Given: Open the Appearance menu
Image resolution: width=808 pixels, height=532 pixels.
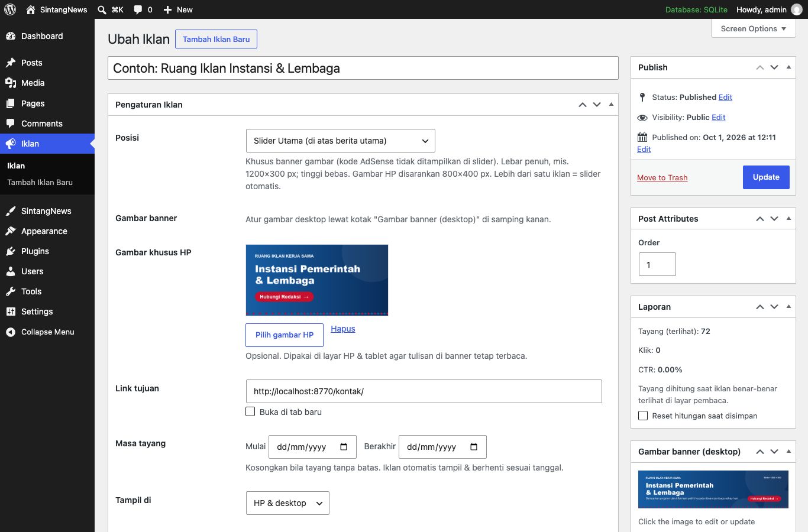Looking at the screenshot, I should (47, 231).
